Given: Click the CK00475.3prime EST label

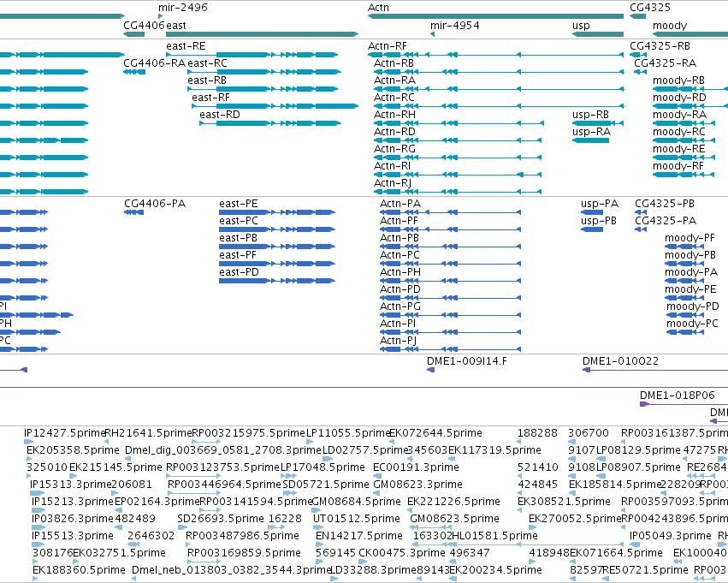Looking at the screenshot, I should click(x=401, y=553).
